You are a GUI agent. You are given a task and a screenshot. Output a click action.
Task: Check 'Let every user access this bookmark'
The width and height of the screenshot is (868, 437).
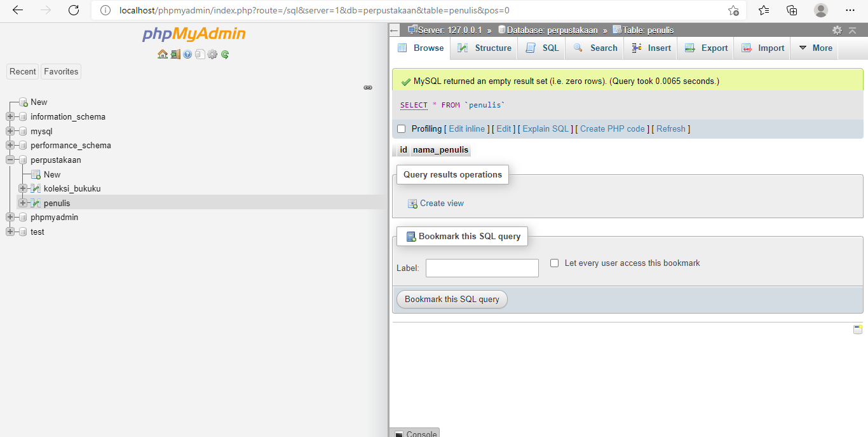coord(554,263)
